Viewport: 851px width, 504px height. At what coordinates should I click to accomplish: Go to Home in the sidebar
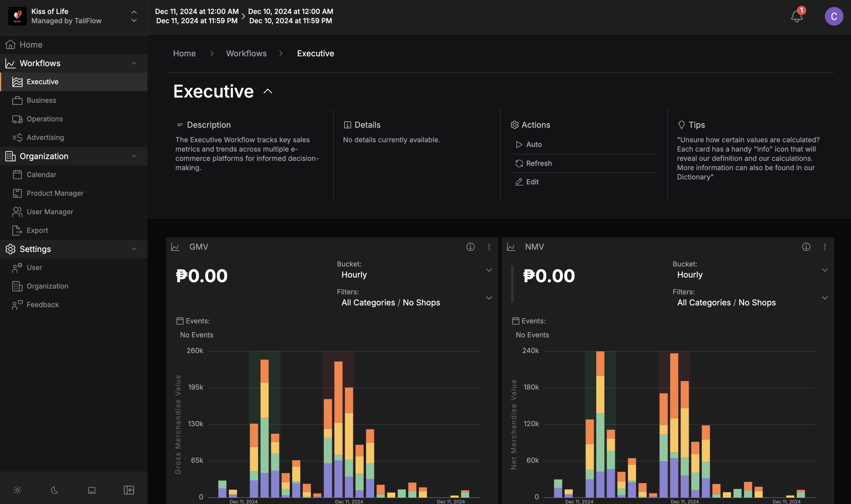[74, 44]
